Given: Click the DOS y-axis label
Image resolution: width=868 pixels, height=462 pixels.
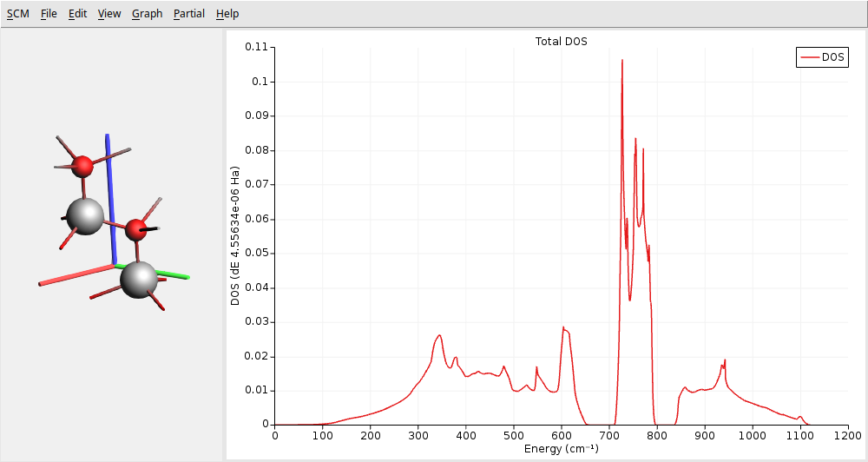Looking at the screenshot, I should pos(235,234).
